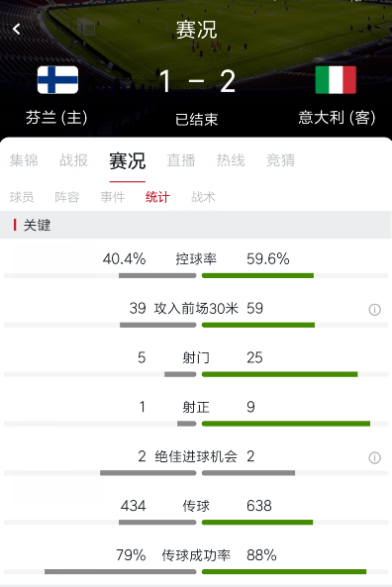Select the 战术 sub-tab

203,197
